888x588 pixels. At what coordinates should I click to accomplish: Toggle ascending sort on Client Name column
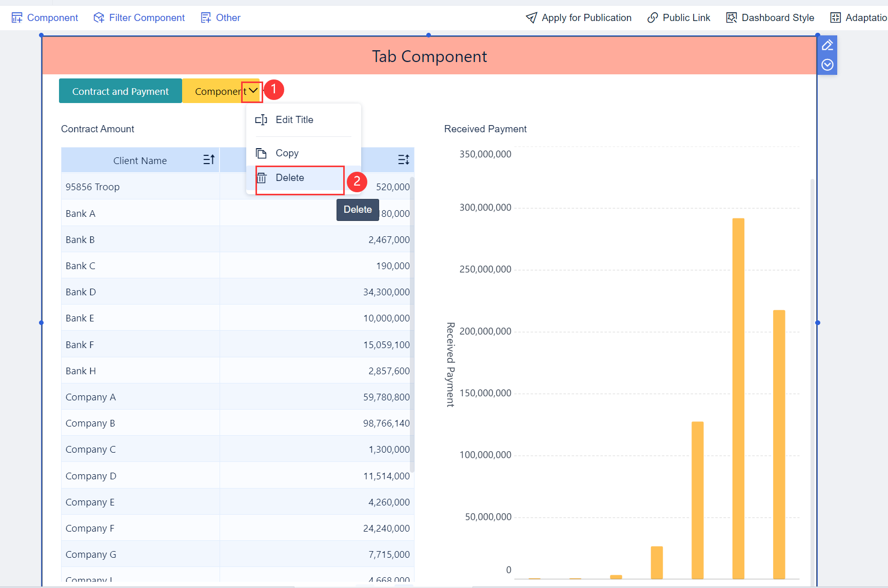click(208, 159)
